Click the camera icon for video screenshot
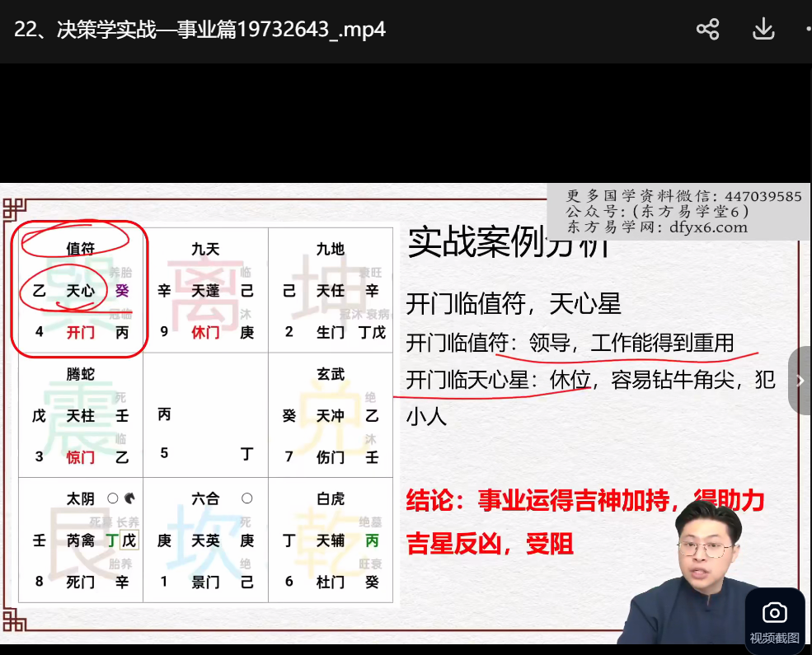 click(774, 613)
